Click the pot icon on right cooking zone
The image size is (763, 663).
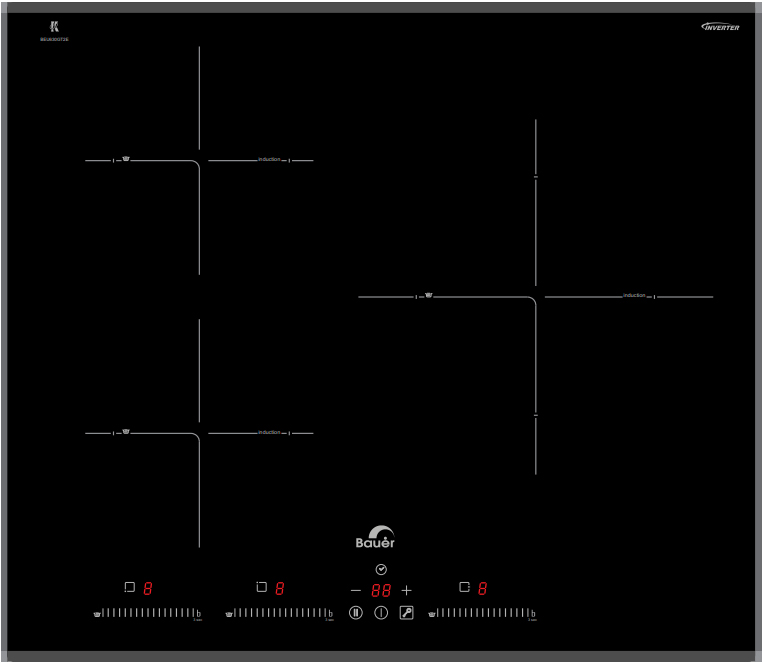[429, 295]
